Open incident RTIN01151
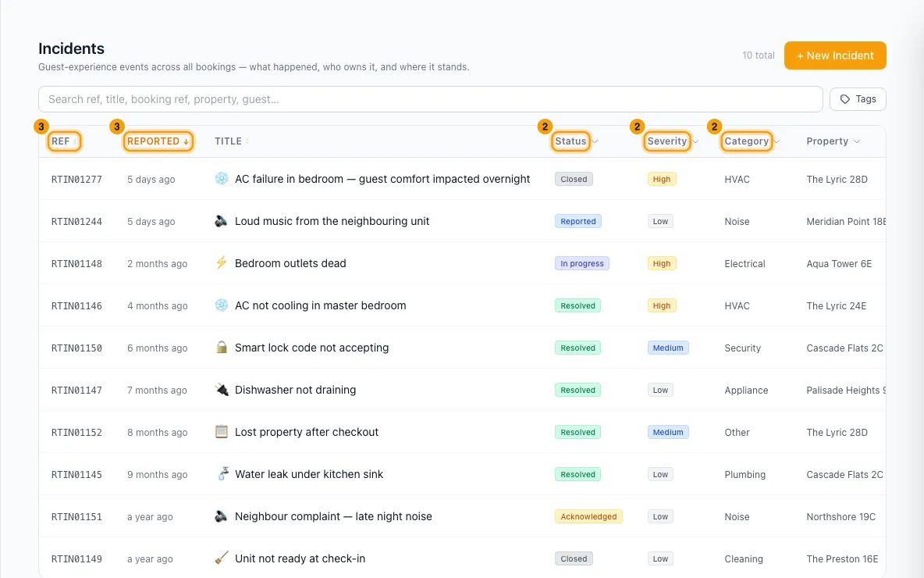The width and height of the screenshot is (924, 578). [76, 516]
